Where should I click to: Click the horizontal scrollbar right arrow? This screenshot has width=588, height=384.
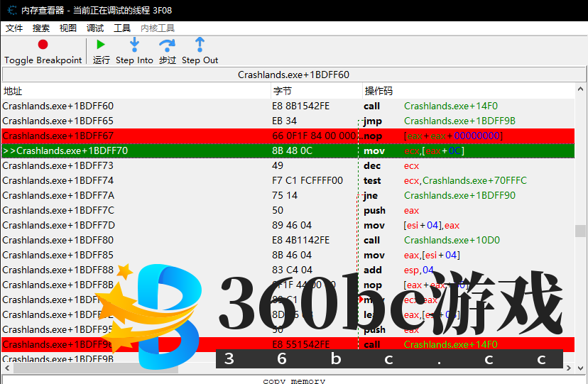click(569, 368)
